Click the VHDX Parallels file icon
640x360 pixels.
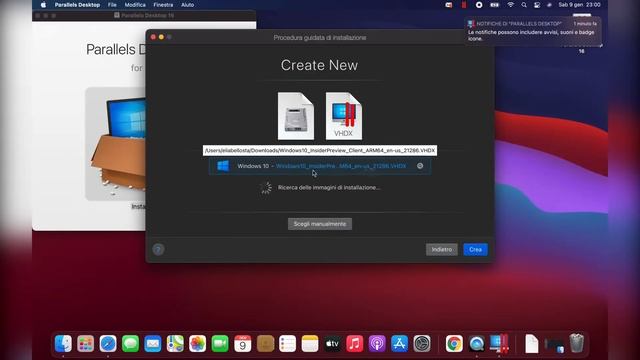344,116
